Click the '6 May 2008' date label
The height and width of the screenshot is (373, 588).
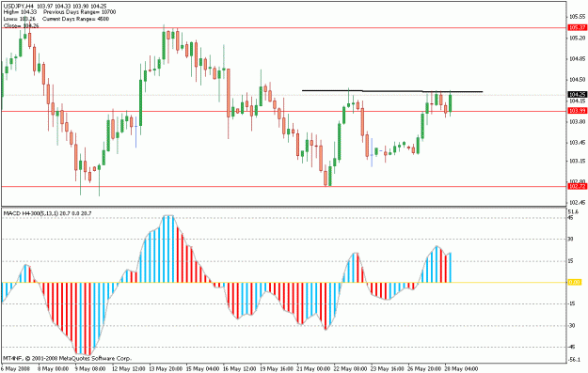click(x=15, y=369)
